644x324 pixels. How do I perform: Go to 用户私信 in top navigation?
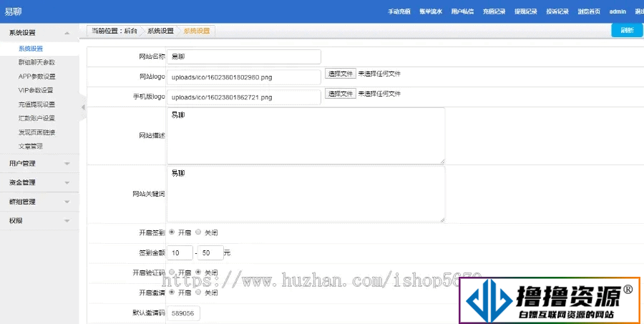tap(462, 11)
